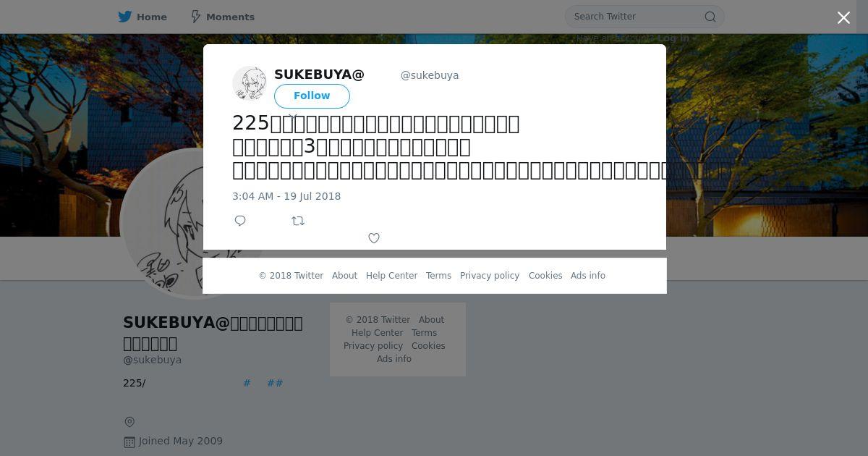Focus the Search Twitter field
Image resolution: width=868 pixels, height=456 pixels.
(x=637, y=17)
